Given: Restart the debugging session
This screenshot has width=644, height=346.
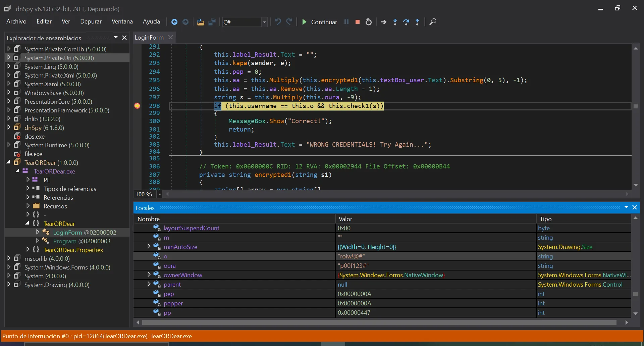Looking at the screenshot, I should [369, 22].
